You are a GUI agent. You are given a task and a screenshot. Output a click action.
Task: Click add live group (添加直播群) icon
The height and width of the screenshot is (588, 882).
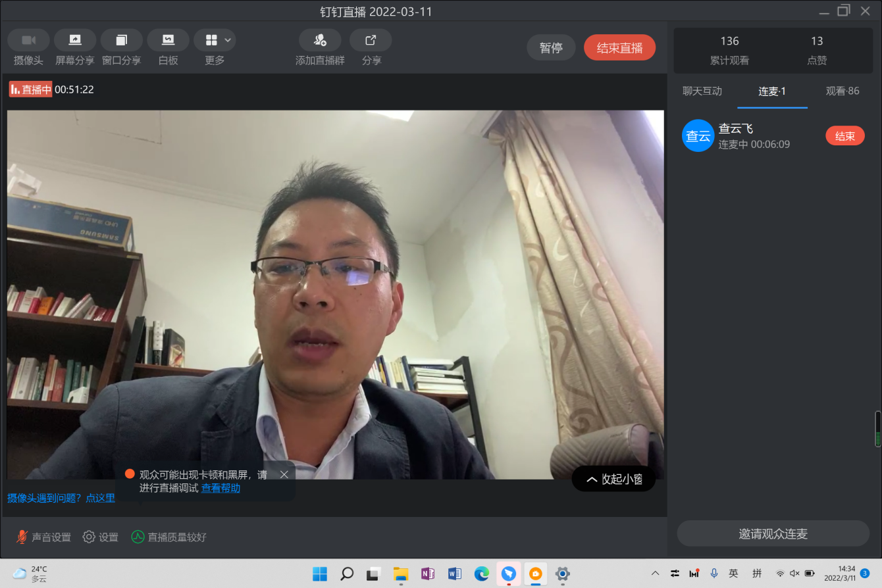[x=320, y=40]
